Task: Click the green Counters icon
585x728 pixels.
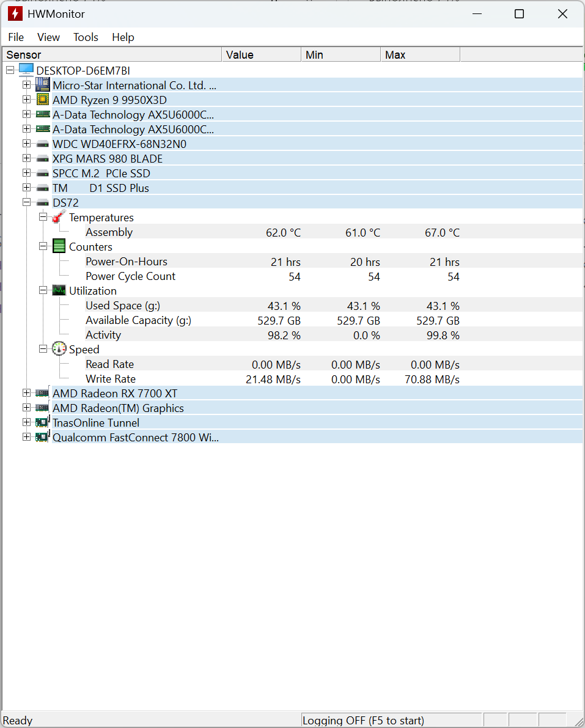Action: coord(59,246)
